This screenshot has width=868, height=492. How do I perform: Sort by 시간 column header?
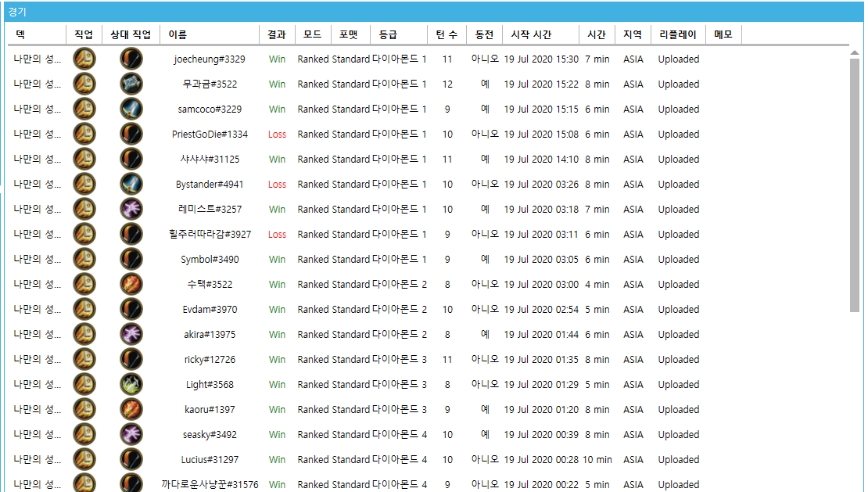point(597,34)
